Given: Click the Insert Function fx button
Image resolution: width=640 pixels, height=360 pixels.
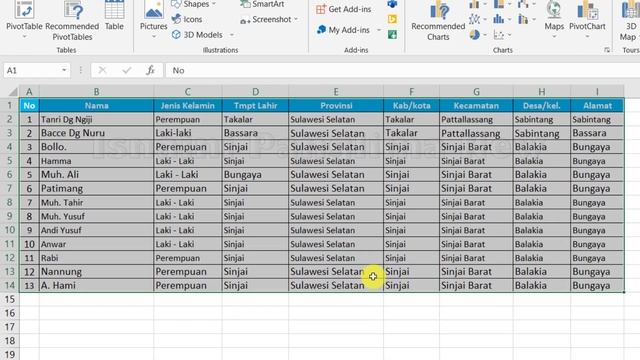Looking at the screenshot, I should point(150,70).
